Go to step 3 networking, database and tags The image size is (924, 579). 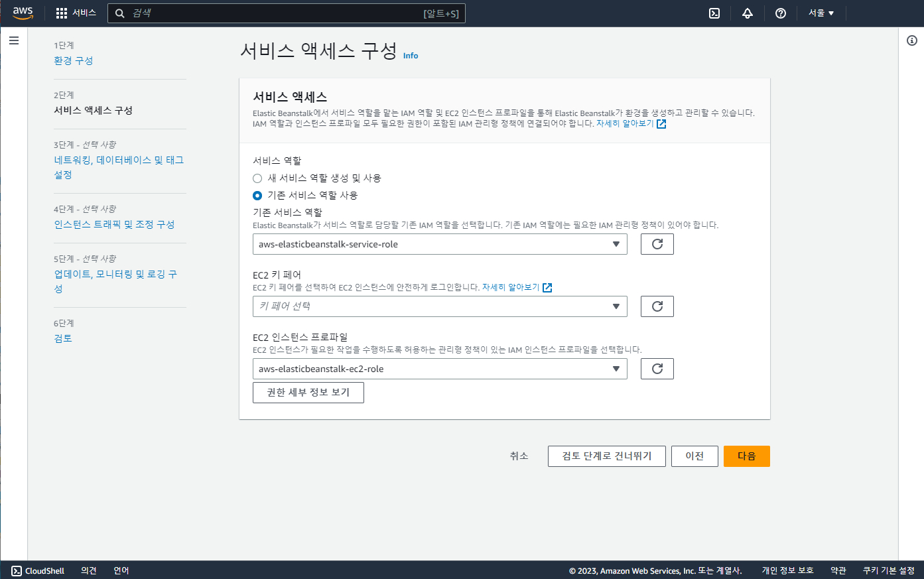(x=119, y=167)
